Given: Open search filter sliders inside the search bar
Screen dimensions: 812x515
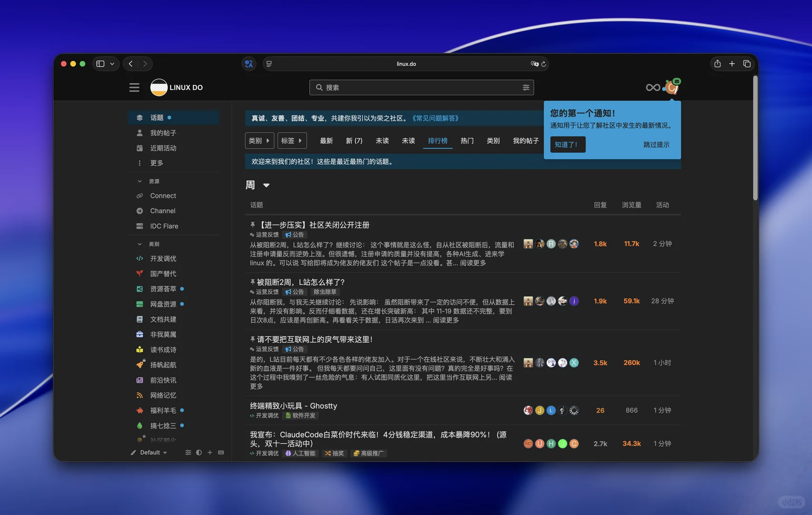Looking at the screenshot, I should (x=526, y=87).
